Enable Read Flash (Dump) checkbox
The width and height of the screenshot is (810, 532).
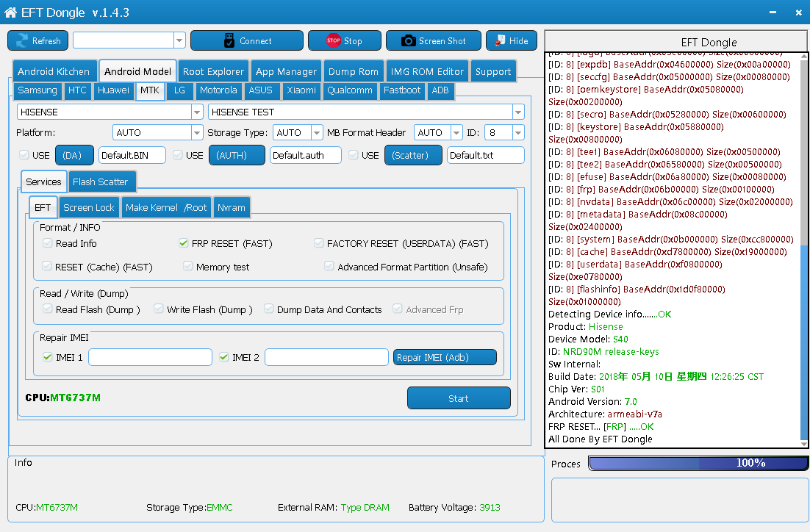pyautogui.click(x=48, y=309)
